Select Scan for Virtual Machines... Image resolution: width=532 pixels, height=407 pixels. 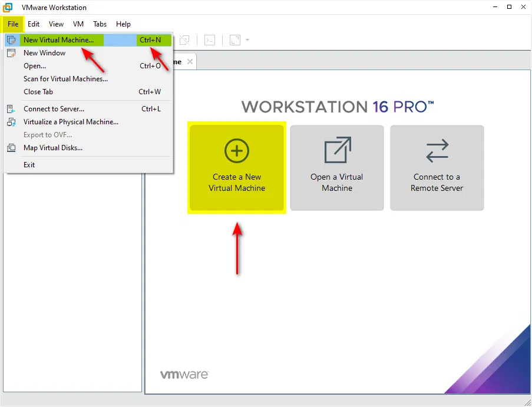[88, 79]
